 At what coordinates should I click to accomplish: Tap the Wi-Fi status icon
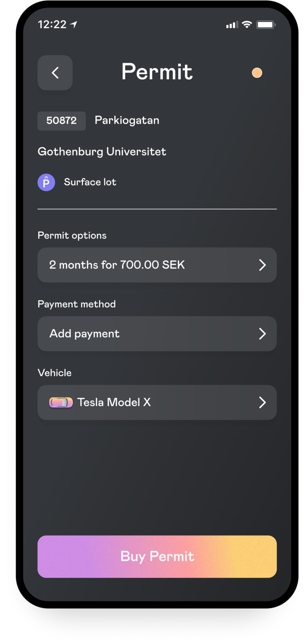[247, 25]
